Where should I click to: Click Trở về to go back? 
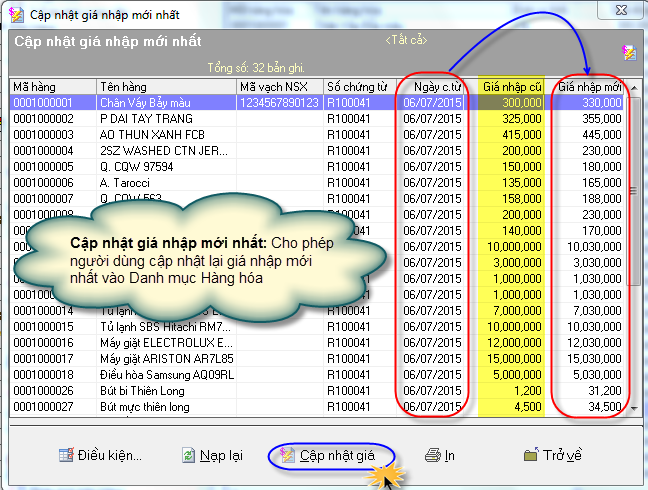point(552,455)
